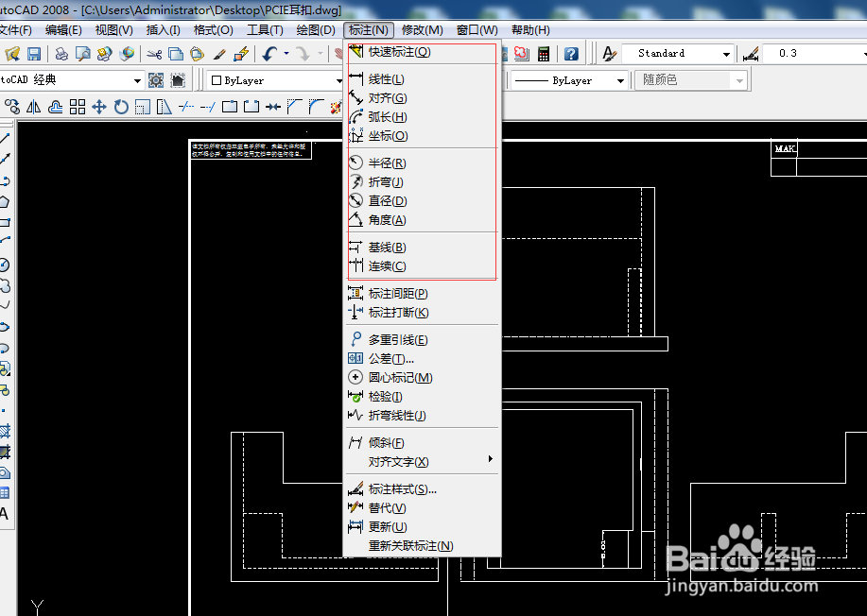Open the Block Editor lightning icon
867x616 pixels.
click(x=240, y=54)
